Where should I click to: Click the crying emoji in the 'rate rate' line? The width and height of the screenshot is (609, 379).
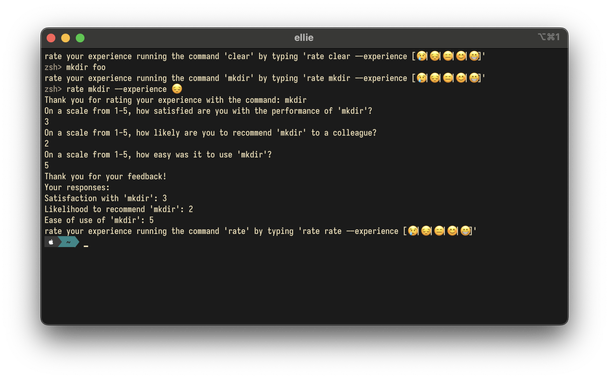point(413,231)
